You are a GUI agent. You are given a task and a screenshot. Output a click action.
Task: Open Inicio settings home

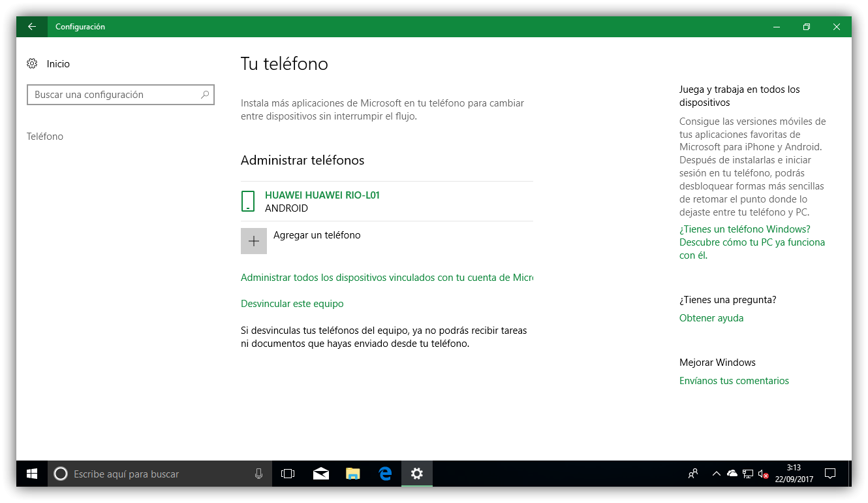click(x=48, y=64)
